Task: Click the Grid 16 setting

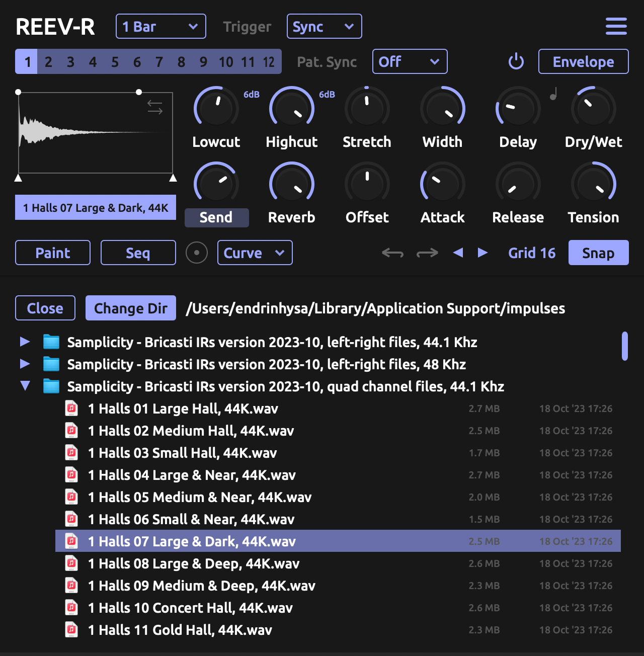Action: [x=532, y=253]
